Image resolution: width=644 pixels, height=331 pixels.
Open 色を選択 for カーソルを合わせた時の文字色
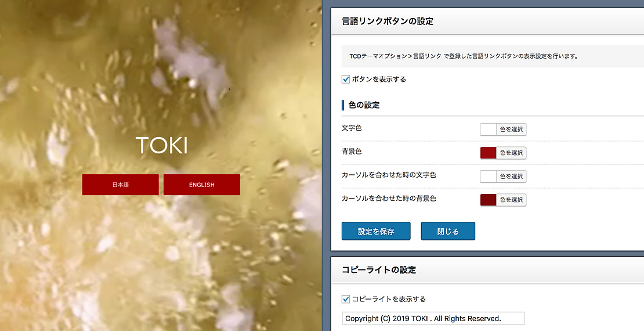click(511, 177)
